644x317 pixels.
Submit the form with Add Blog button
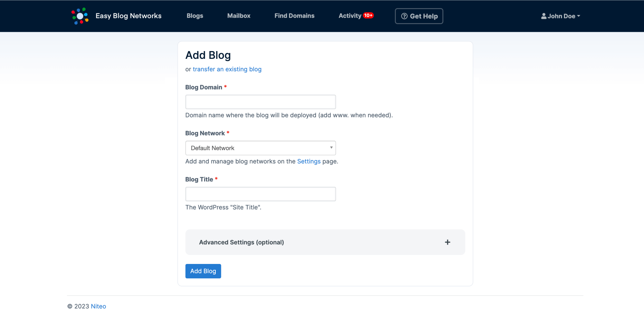(x=203, y=271)
